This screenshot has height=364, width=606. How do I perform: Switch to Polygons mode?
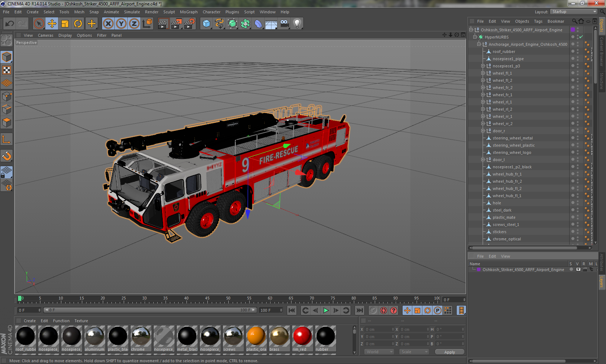(x=6, y=123)
